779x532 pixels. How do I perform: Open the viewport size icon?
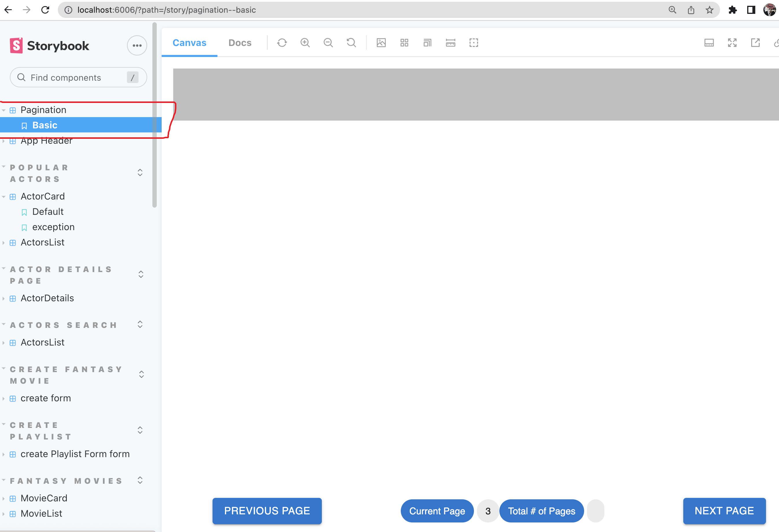click(x=427, y=43)
